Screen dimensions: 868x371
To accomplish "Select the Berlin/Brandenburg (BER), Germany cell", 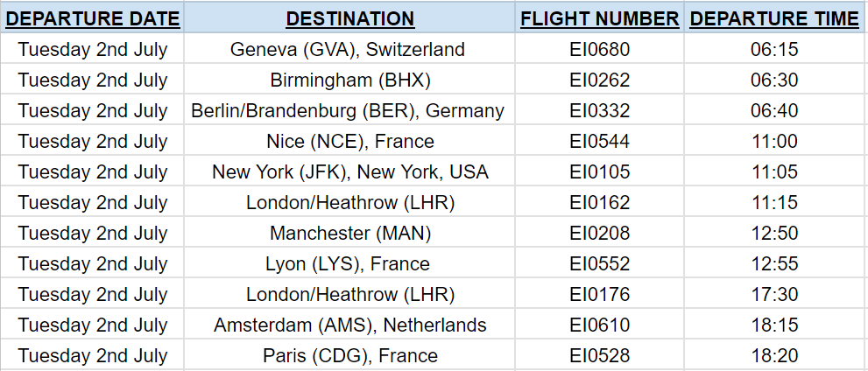I will click(349, 110).
